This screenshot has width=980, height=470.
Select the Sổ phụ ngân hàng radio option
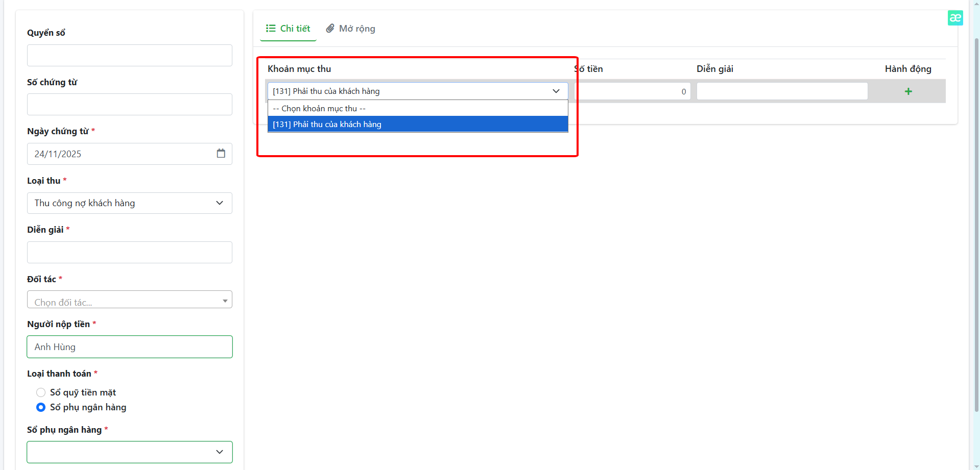(41, 407)
